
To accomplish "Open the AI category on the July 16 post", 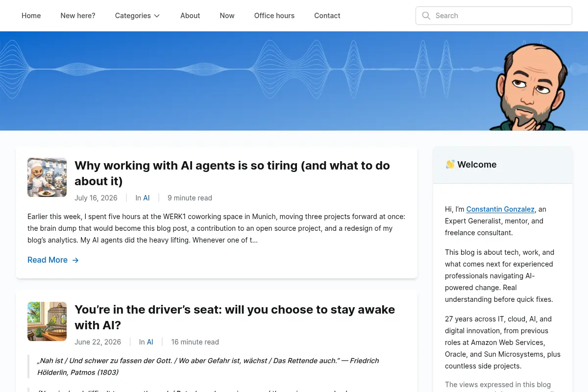I will [147, 198].
